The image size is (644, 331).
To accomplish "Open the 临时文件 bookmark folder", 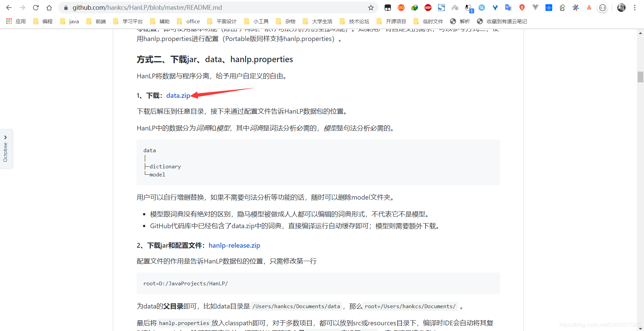I will pyautogui.click(x=428, y=21).
